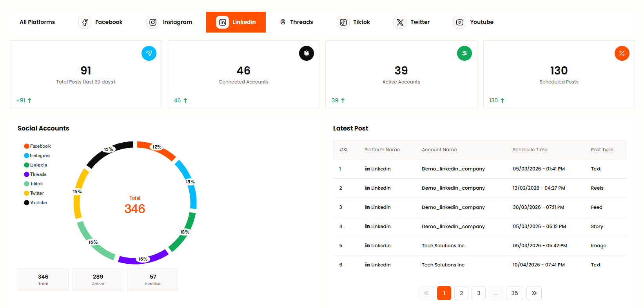Click the 346 Total stat box
The image size is (644, 308).
pos(43,280)
